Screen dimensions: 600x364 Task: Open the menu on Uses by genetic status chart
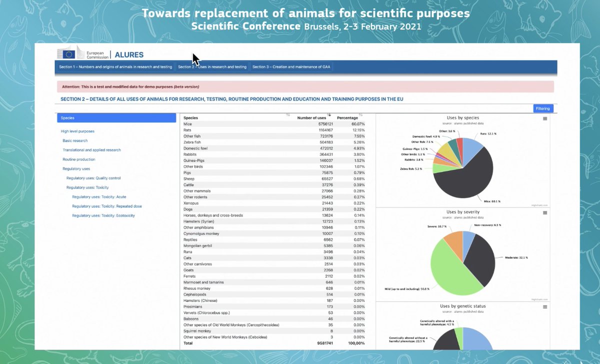coord(544,306)
